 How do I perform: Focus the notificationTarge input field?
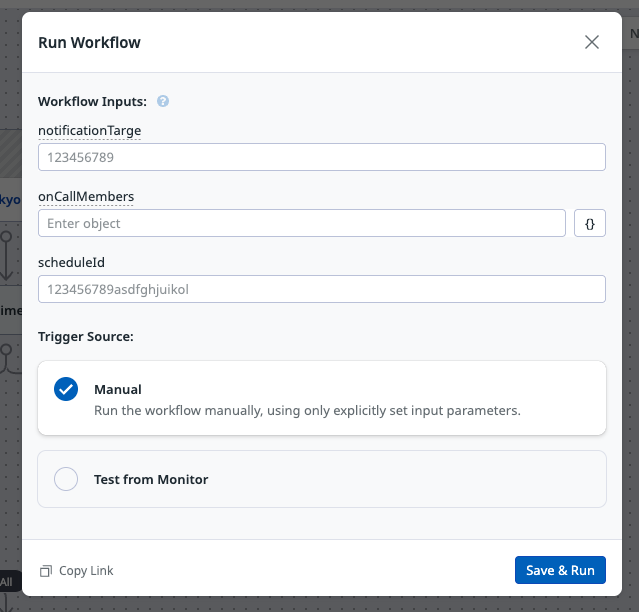point(322,157)
